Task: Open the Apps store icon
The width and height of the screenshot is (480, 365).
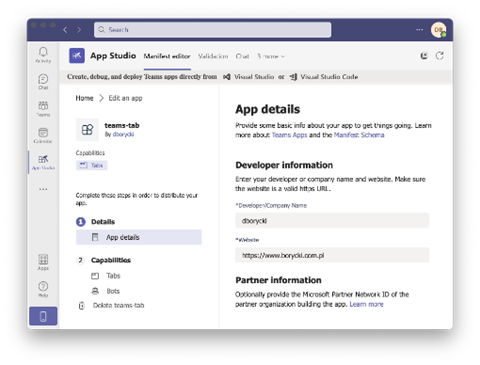Action: tap(43, 262)
